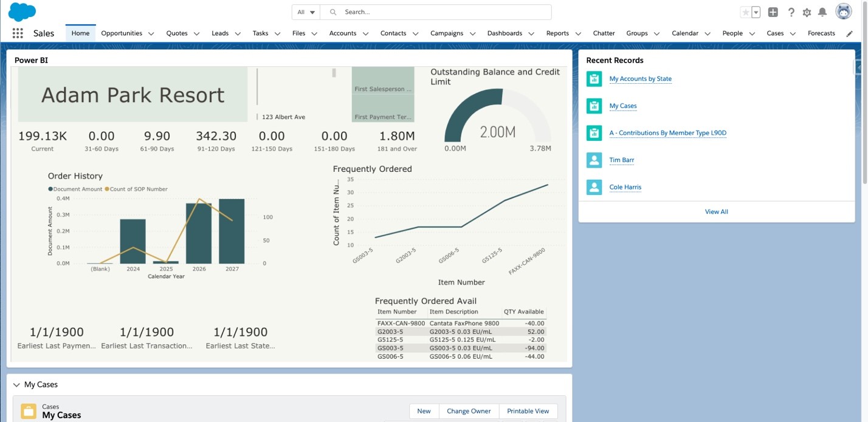Open the favorites list dropdown arrow
868x422 pixels.
pyautogui.click(x=756, y=12)
